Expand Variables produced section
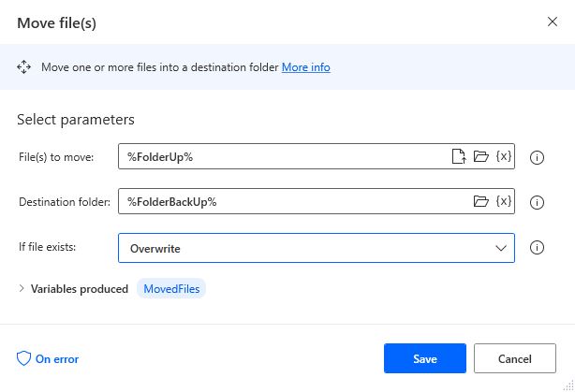Viewport: 575px width, 392px height. (x=22, y=289)
